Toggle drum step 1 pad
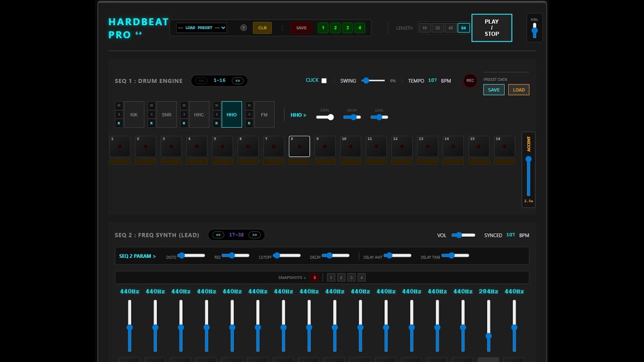 coord(120,146)
